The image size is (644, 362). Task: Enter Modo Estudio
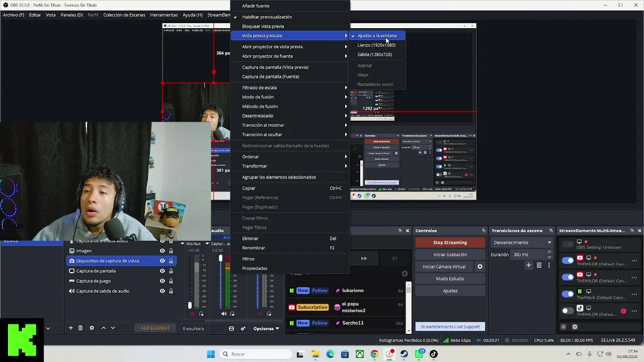[450, 279]
